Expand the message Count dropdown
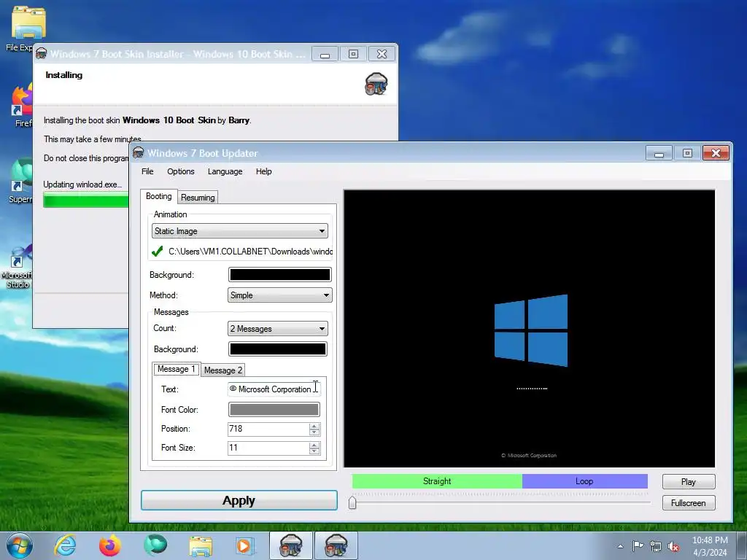Image resolution: width=747 pixels, height=560 pixels. coord(278,329)
